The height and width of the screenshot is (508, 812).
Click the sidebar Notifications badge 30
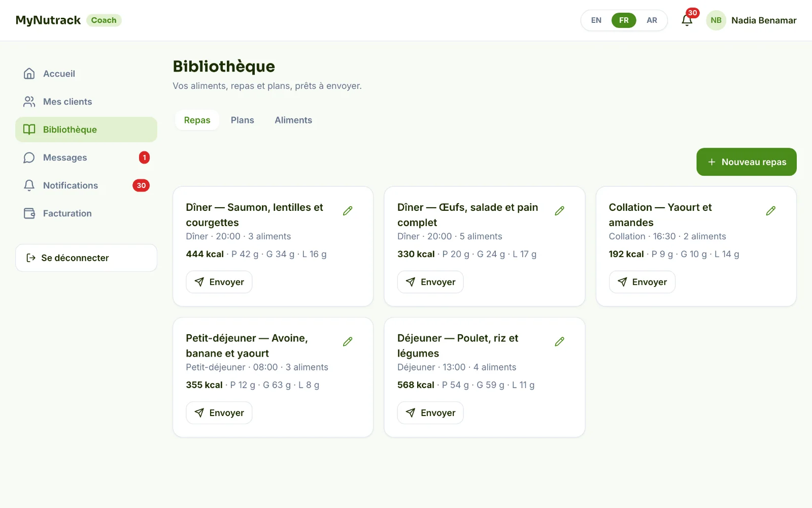coord(141,185)
